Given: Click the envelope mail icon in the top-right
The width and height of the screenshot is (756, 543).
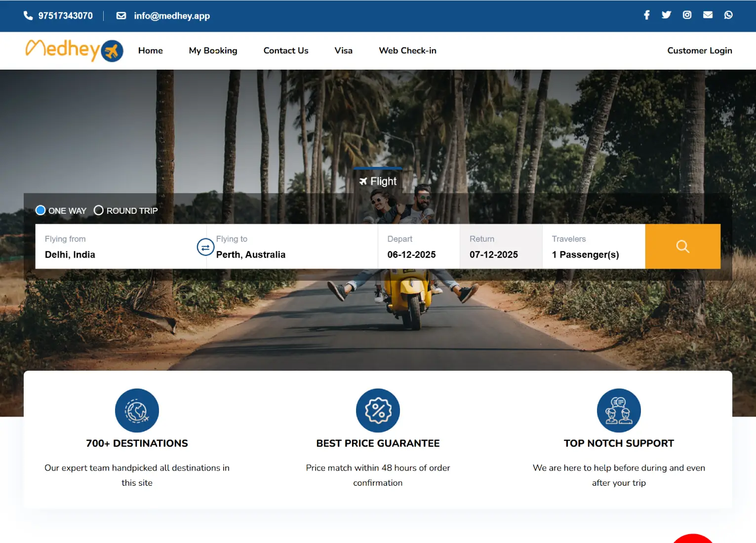Looking at the screenshot, I should 708,15.
